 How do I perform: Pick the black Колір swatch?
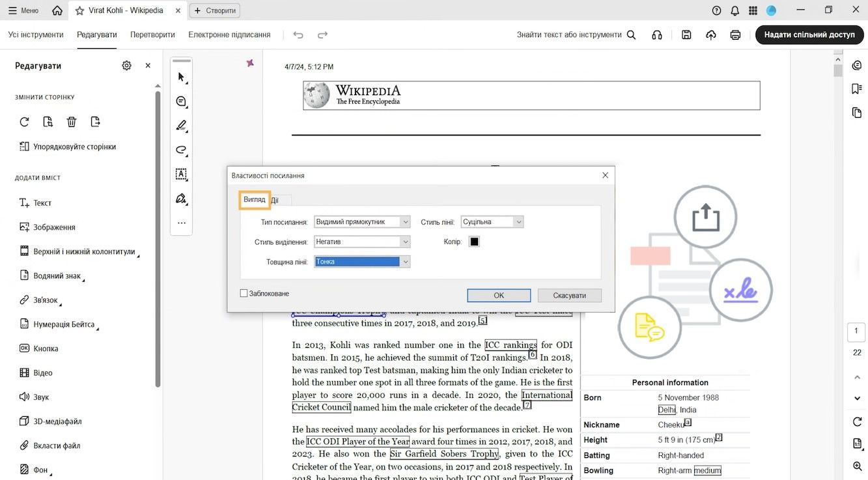click(475, 242)
